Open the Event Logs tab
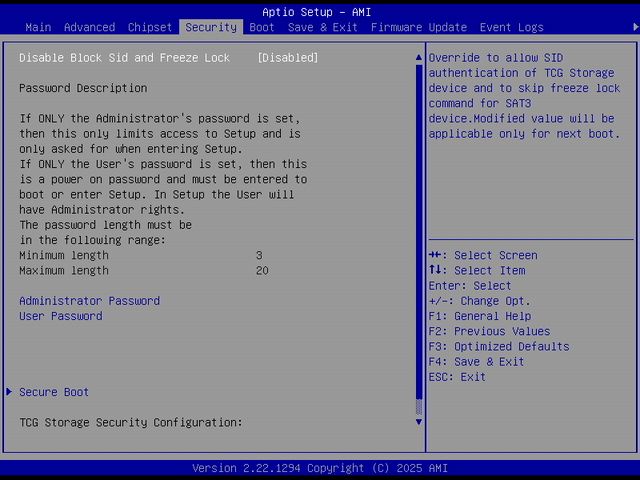The height and width of the screenshot is (480, 640). click(511, 27)
